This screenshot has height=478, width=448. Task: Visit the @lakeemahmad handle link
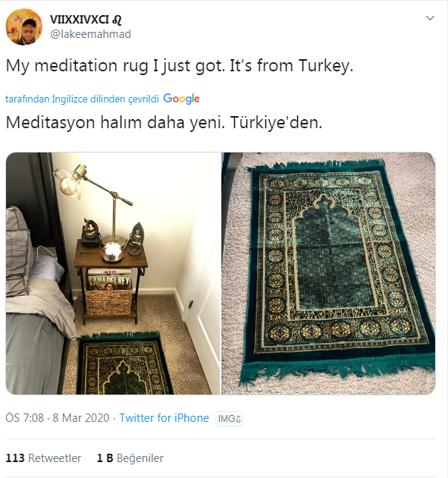click(90, 34)
